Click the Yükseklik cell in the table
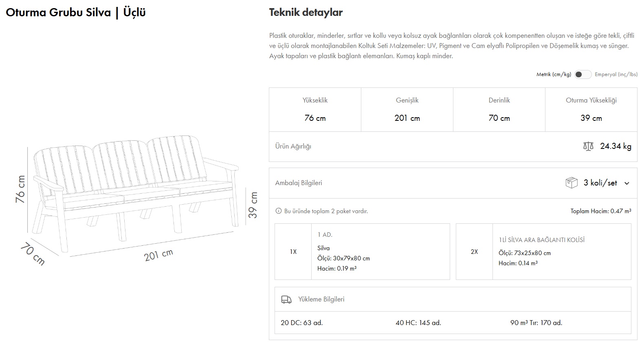The width and height of the screenshot is (644, 345). click(315, 109)
